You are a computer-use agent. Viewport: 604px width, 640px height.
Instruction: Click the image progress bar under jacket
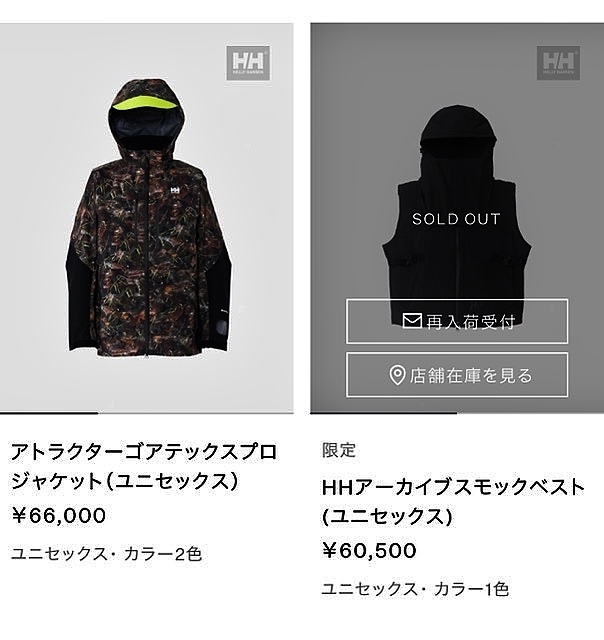[147, 413]
